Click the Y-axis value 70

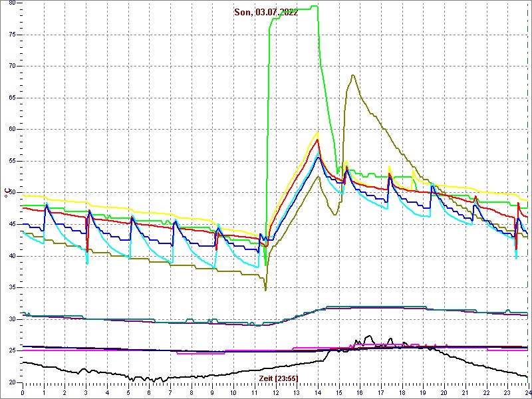point(13,66)
